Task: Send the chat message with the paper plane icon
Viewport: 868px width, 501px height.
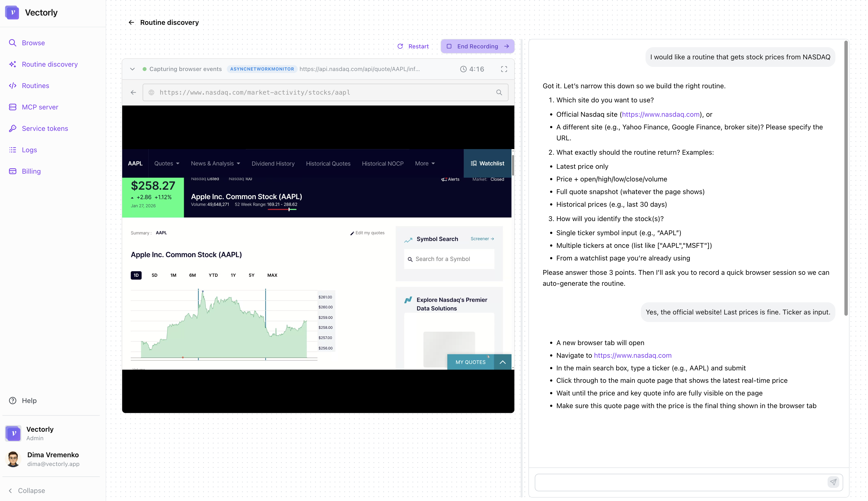Action: [x=833, y=482]
